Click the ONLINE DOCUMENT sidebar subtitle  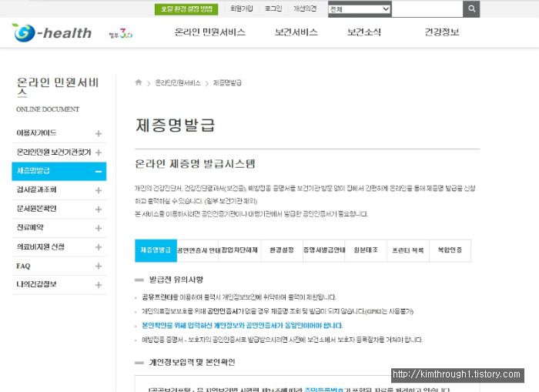(48, 109)
